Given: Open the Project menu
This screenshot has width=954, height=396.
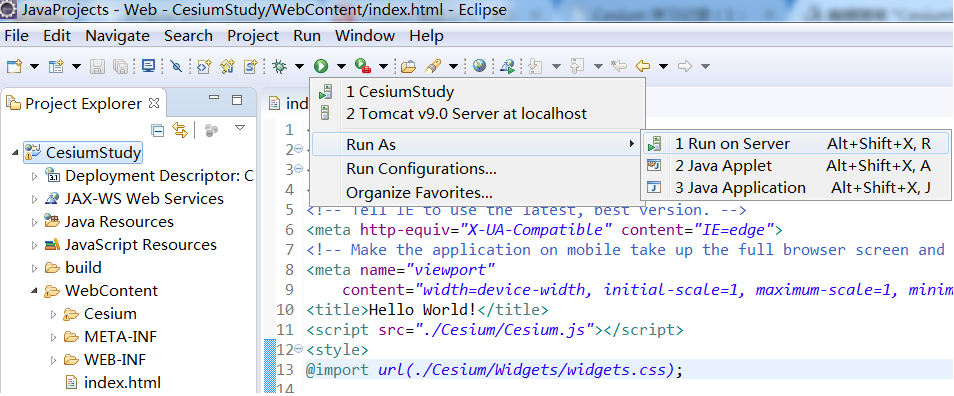Looking at the screenshot, I should click(x=253, y=36).
